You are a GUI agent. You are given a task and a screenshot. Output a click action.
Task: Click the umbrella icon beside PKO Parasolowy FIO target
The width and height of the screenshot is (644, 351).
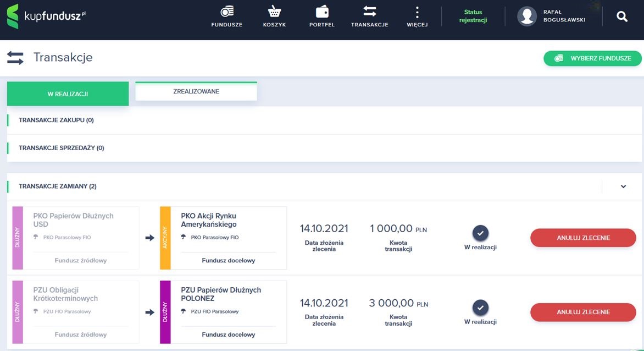point(184,237)
